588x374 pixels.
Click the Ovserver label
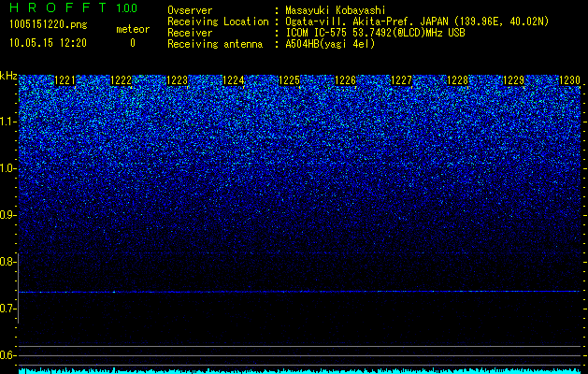coord(190,10)
